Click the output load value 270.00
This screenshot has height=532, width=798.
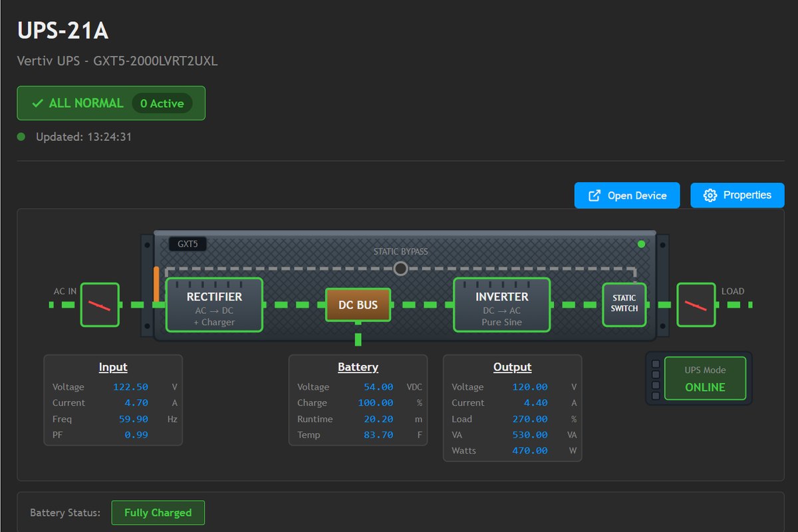(x=530, y=419)
